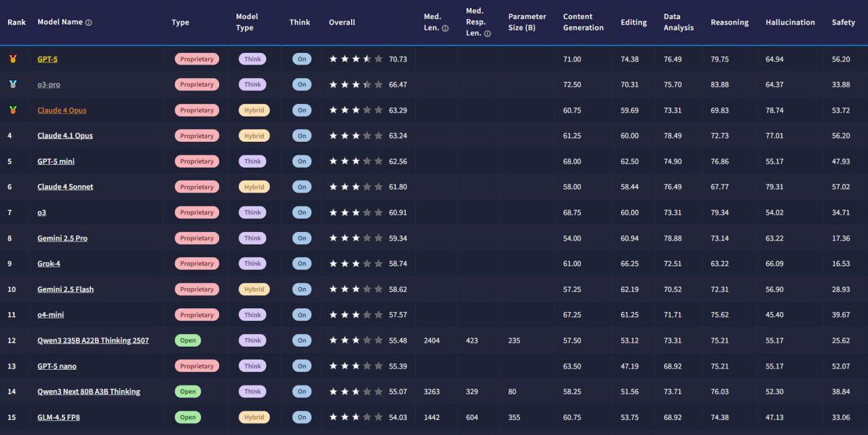Sort by the Safety column header

pyautogui.click(x=843, y=22)
